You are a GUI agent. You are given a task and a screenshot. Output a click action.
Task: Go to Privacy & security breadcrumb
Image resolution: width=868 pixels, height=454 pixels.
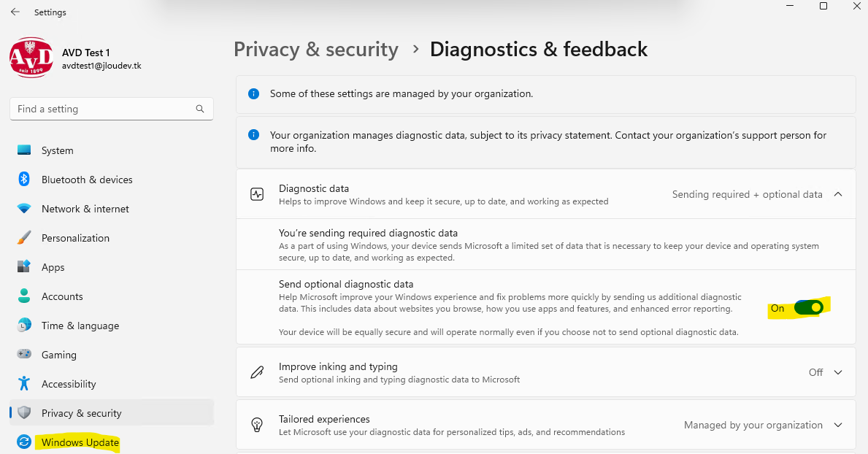[x=316, y=50]
